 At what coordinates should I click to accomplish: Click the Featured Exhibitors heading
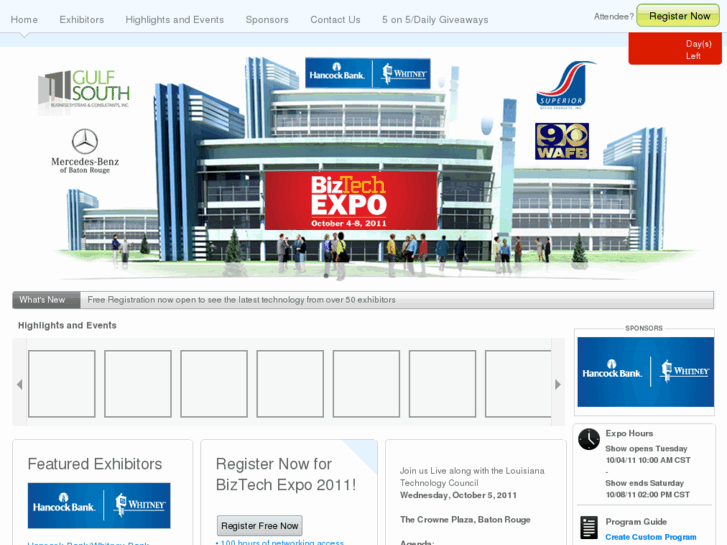(x=95, y=464)
